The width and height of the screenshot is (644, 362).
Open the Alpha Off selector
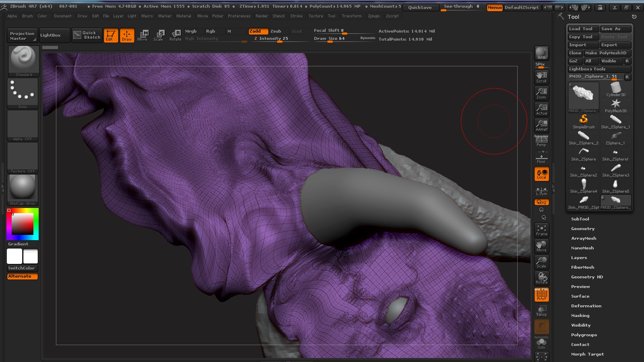(23, 125)
